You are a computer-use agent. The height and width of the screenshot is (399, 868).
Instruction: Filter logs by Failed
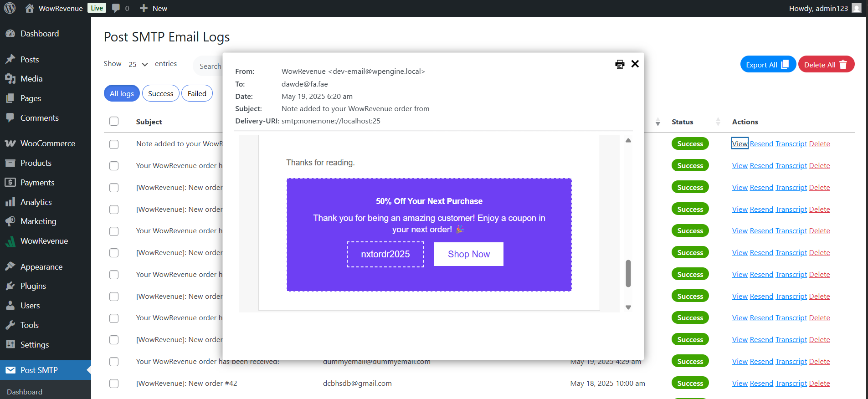coord(197,93)
